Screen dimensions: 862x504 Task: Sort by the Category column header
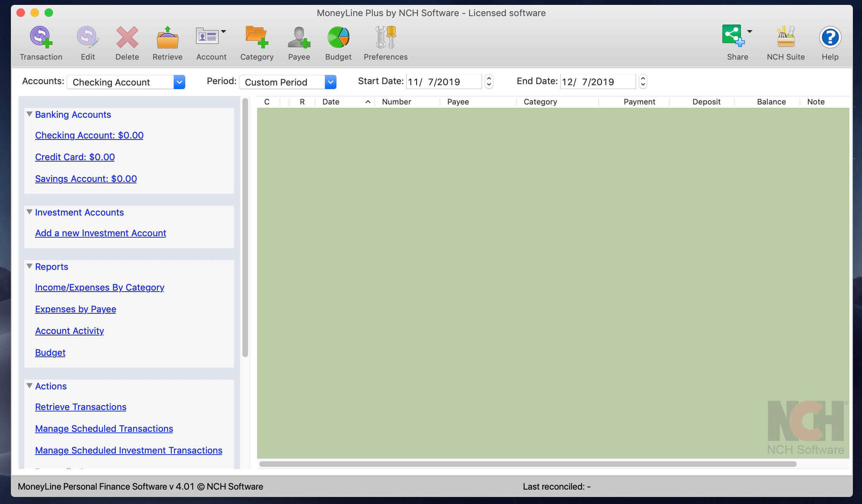point(557,102)
